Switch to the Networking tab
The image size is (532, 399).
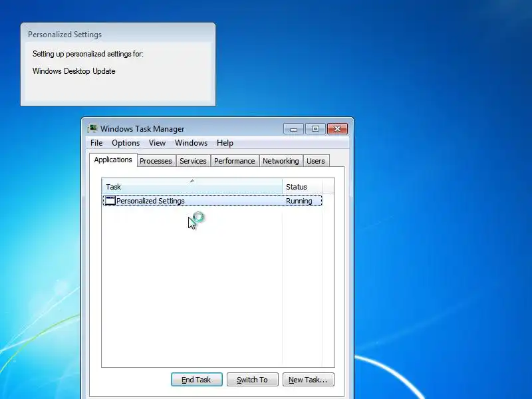pyautogui.click(x=281, y=161)
